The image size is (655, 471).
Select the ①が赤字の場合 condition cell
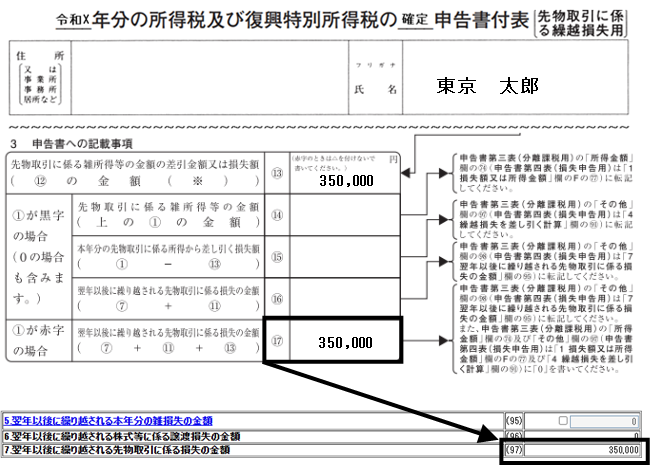tap(39, 340)
